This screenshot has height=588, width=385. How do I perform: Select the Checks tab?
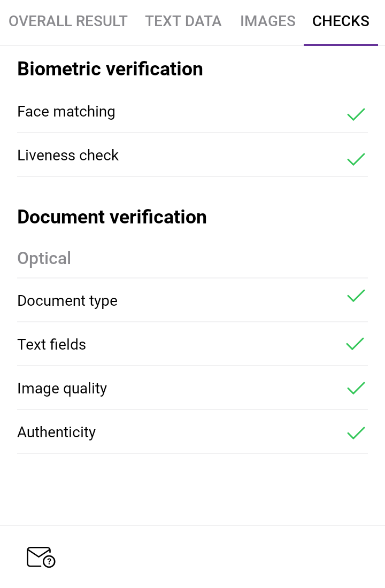pos(341,21)
